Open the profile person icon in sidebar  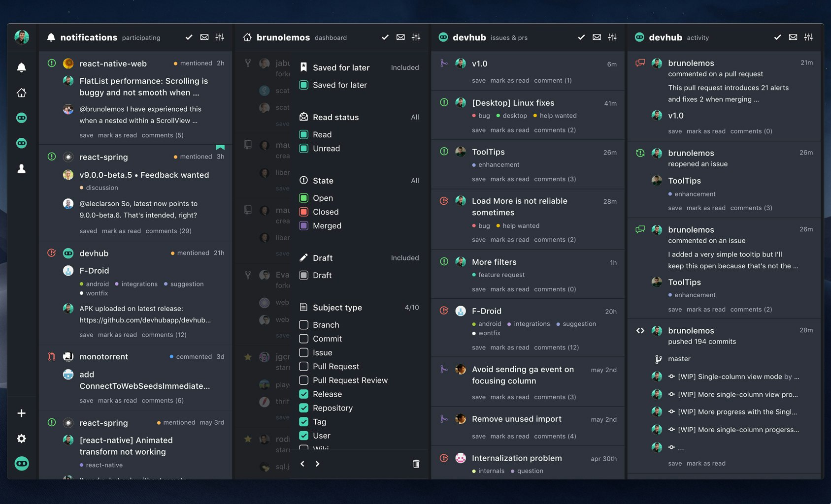(x=22, y=169)
